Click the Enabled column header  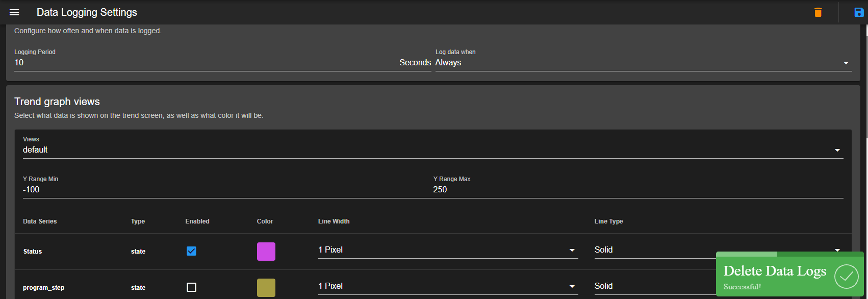click(197, 221)
